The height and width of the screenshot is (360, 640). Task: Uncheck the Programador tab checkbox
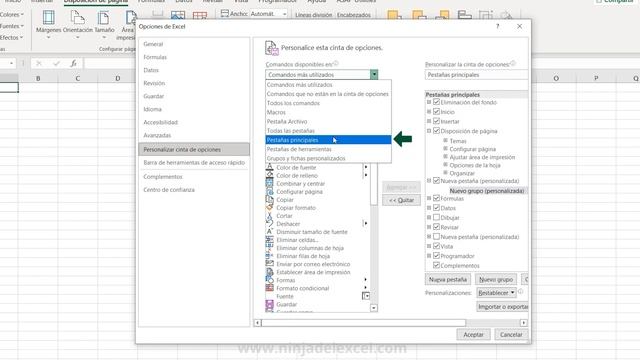[x=436, y=256]
